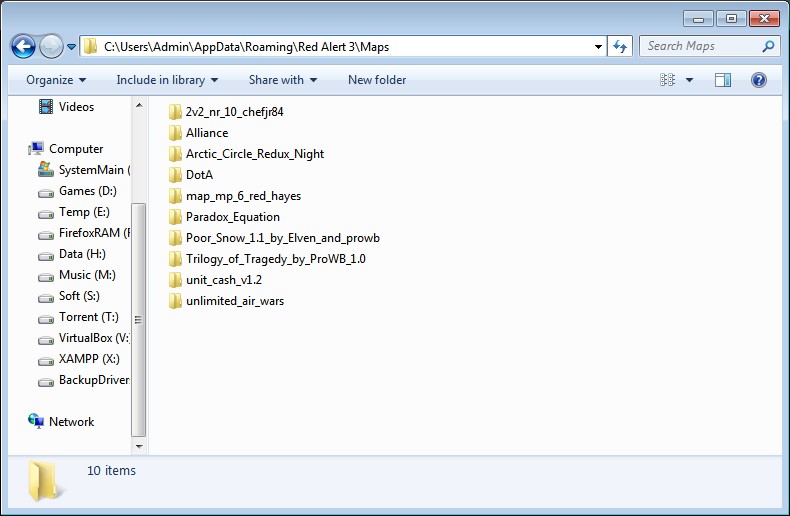Click the greyed Forward navigation arrow
This screenshot has height=516, width=790.
[51, 47]
